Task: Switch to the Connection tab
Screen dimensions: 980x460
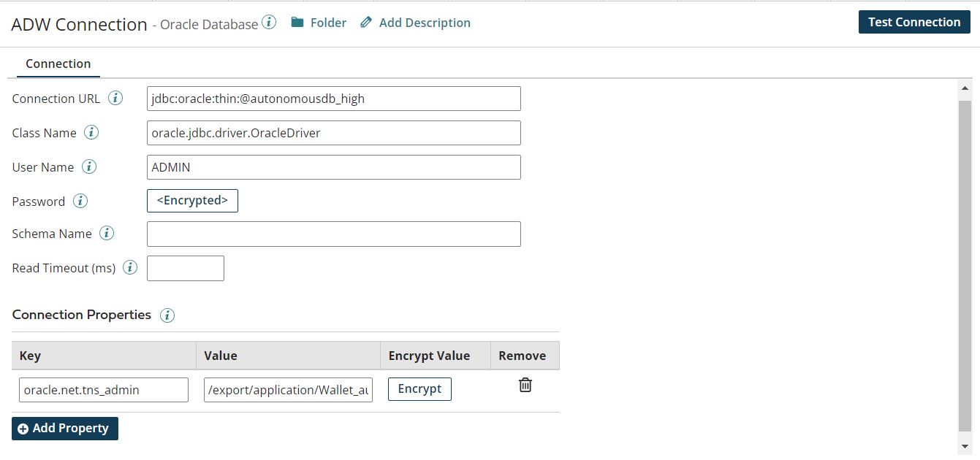Action: (58, 64)
